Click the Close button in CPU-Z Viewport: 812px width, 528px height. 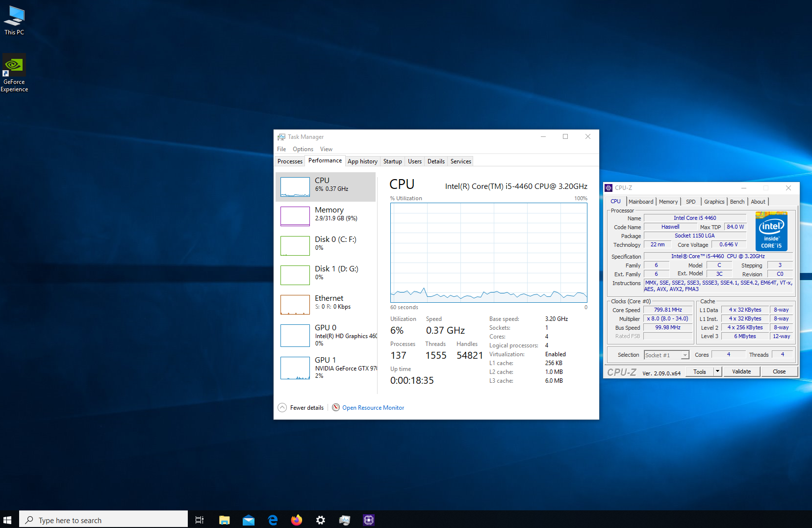779,371
